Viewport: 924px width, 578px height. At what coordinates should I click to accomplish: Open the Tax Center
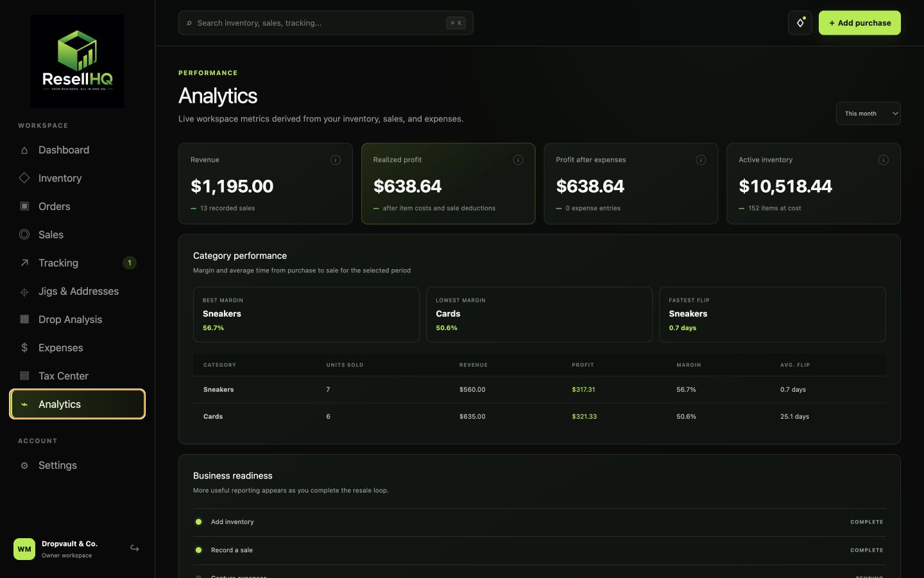(x=78, y=376)
